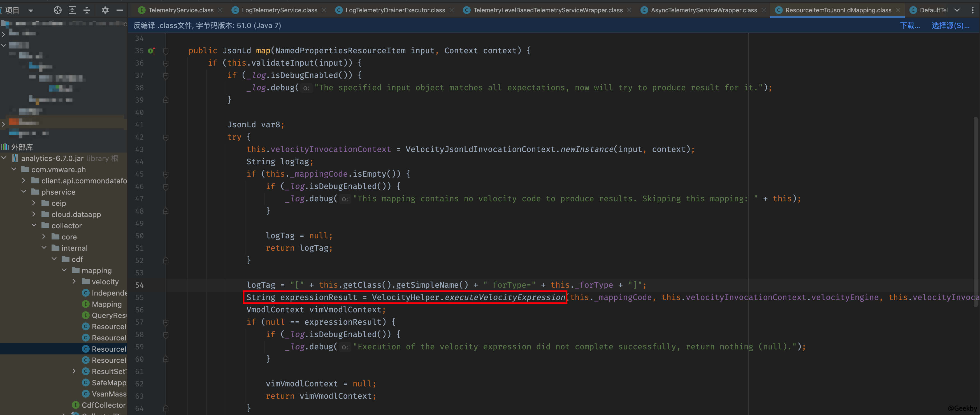Fold the map method at line 35
Screen dimensions: 980x415
tap(166, 51)
